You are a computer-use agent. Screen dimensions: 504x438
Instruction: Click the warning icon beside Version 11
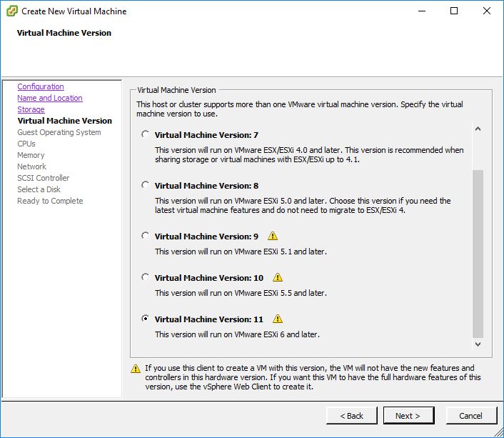pos(278,319)
